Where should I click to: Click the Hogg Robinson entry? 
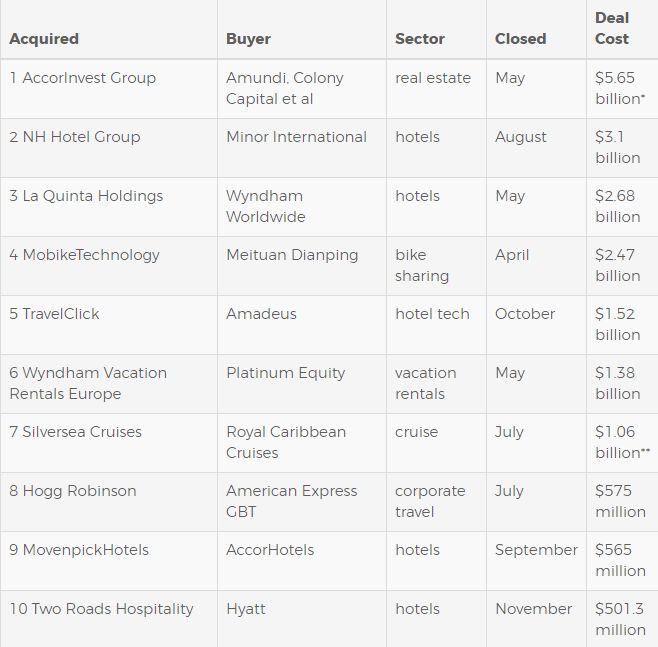73,491
